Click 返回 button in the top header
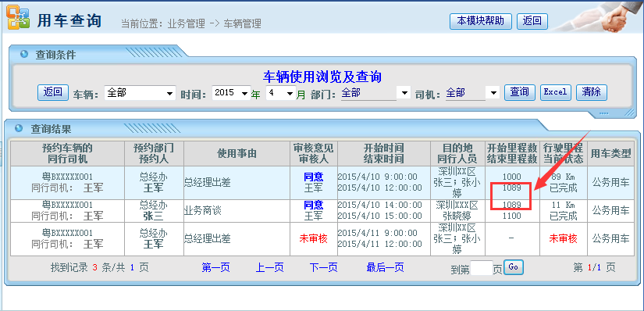The image size is (644, 311). [x=532, y=21]
